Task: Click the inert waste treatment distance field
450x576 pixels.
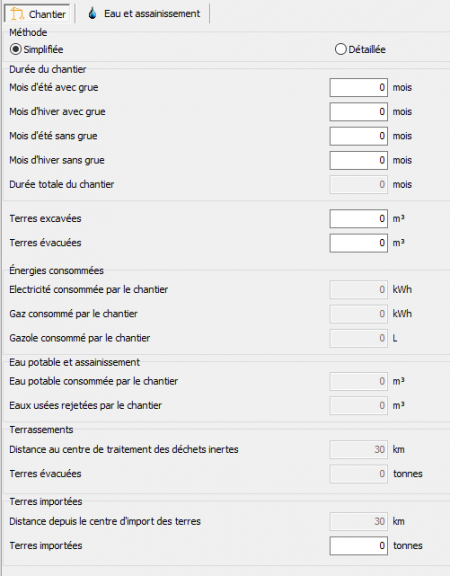Action: pyautogui.click(x=359, y=449)
